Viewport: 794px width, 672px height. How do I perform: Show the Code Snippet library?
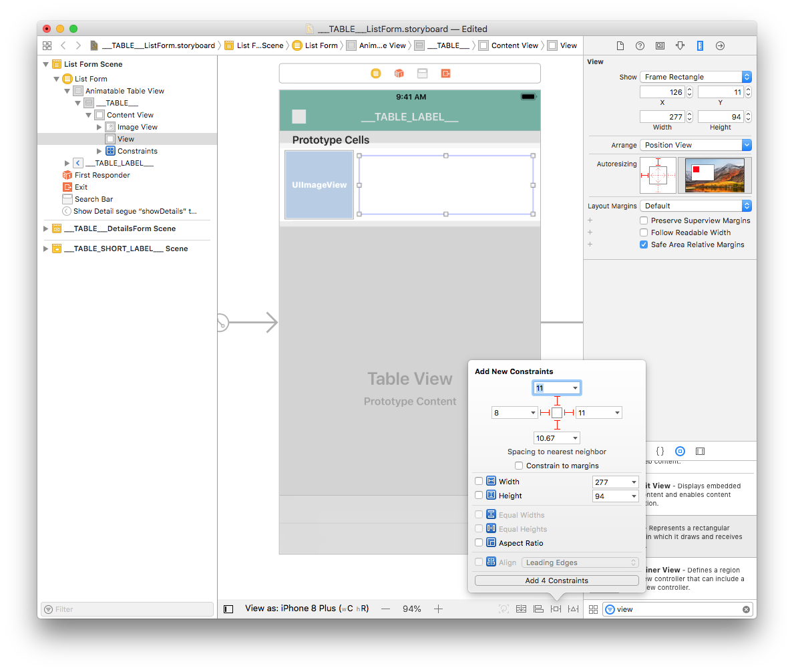tap(660, 451)
